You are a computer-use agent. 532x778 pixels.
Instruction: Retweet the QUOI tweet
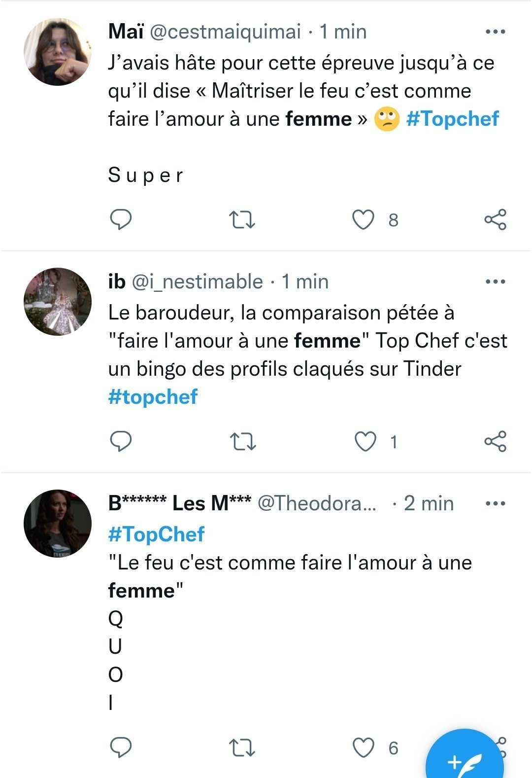[242, 748]
